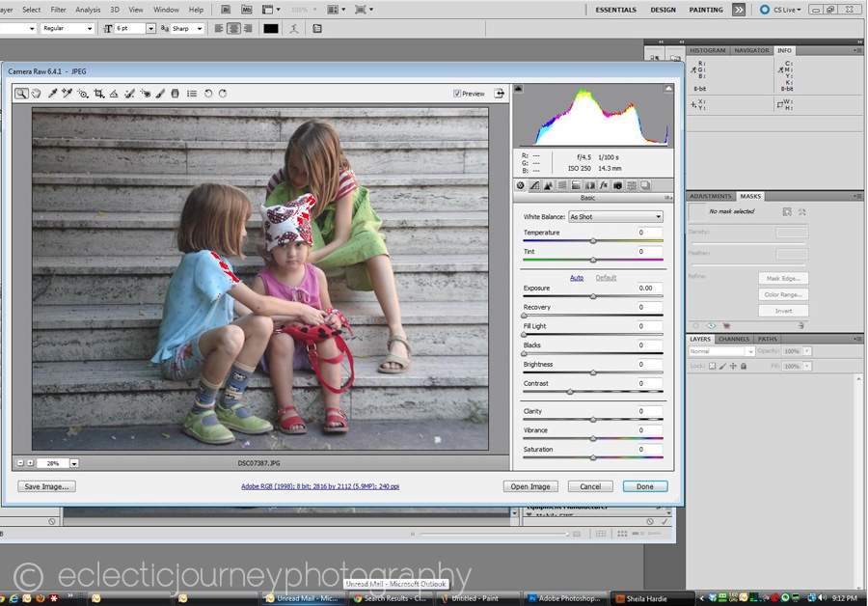The height and width of the screenshot is (606, 868).
Task: Select the Crop tool in Camera Raw
Action: point(98,94)
